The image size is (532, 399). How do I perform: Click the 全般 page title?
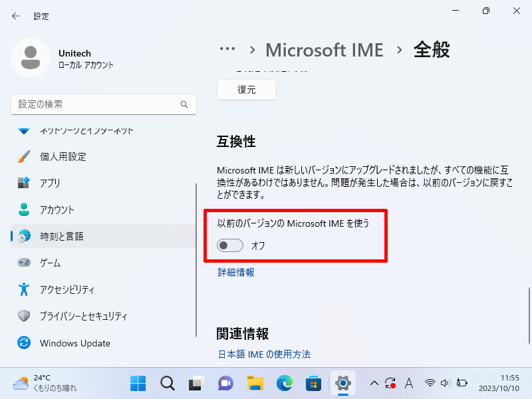tap(432, 50)
